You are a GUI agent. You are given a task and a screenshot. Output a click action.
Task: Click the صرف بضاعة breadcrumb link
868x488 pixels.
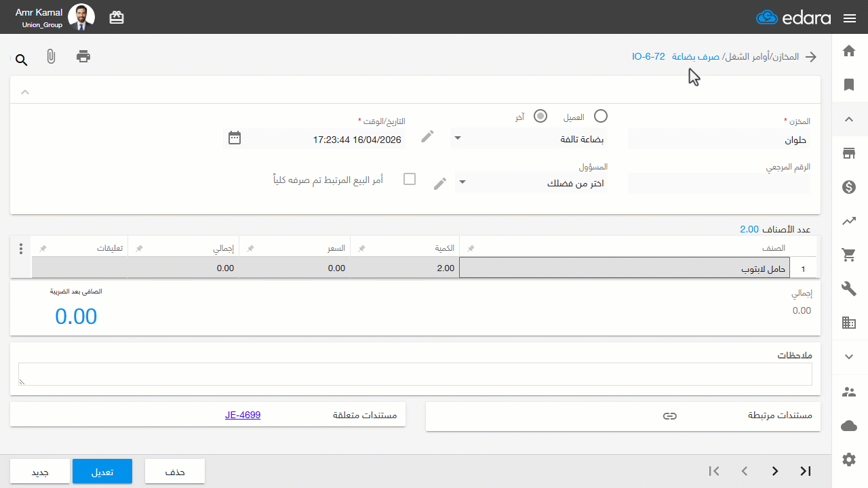(696, 57)
